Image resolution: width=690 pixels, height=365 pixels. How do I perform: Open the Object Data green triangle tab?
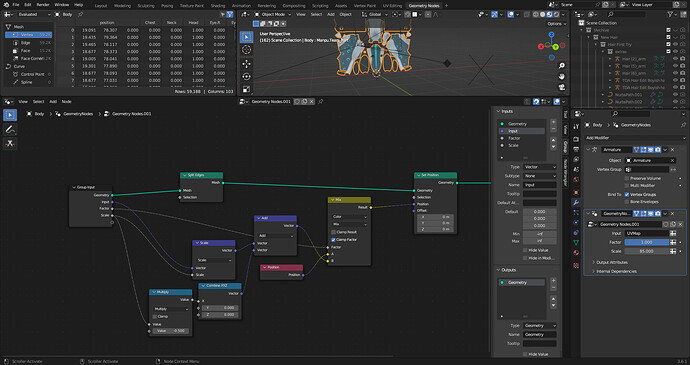tap(576, 243)
